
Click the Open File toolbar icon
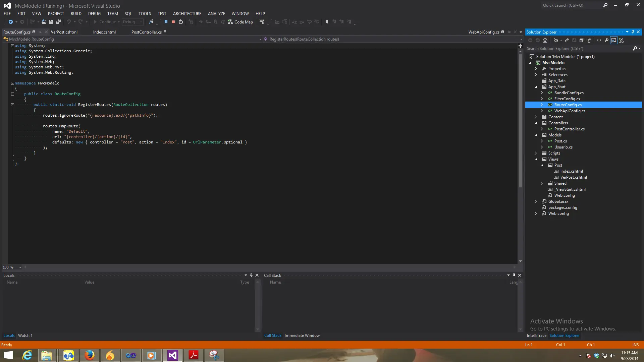44,22
